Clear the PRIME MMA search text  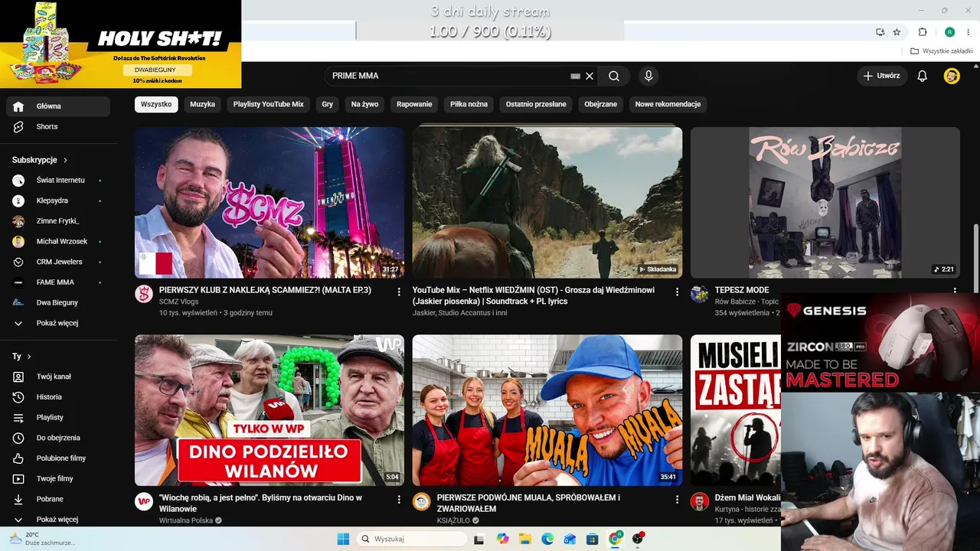[590, 76]
